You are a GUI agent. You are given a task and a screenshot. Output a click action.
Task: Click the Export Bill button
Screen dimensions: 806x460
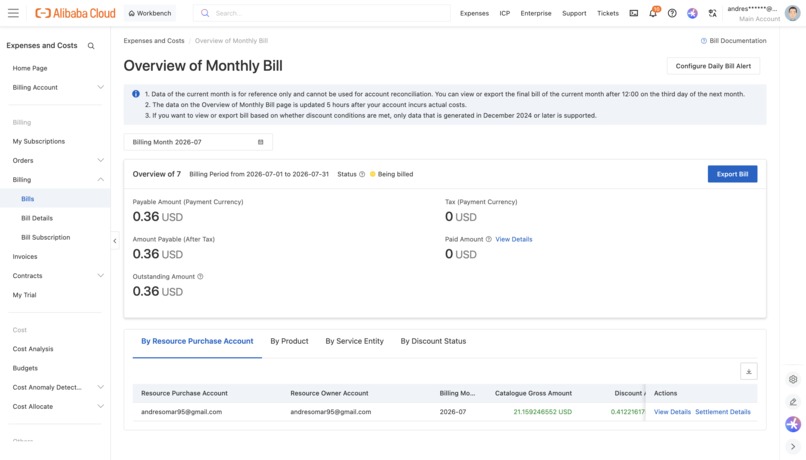(x=732, y=174)
